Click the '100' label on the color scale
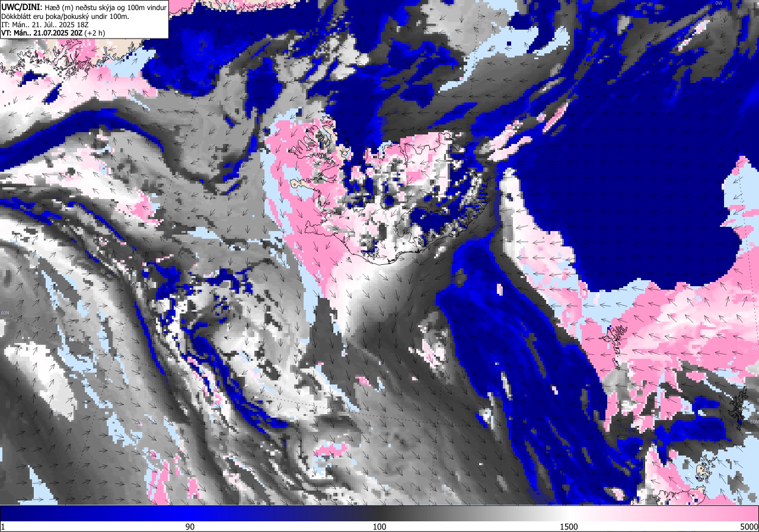Viewport: 759px width, 532px height. click(x=379, y=527)
